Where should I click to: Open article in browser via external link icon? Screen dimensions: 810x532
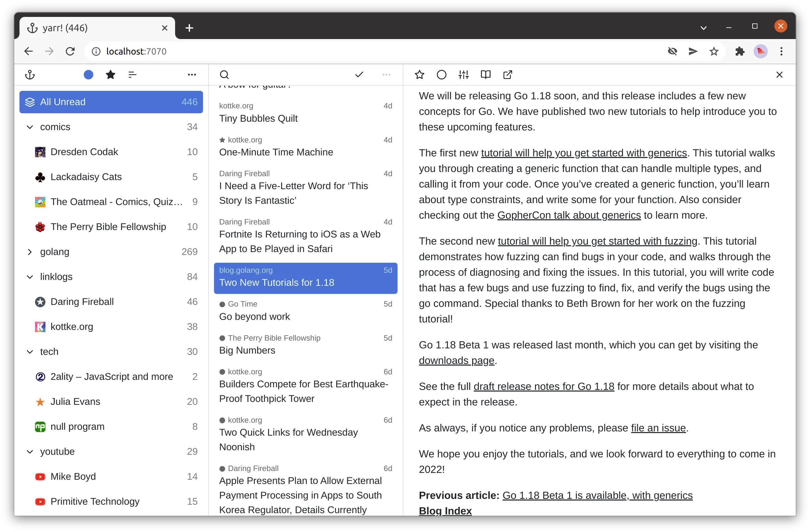pos(508,75)
